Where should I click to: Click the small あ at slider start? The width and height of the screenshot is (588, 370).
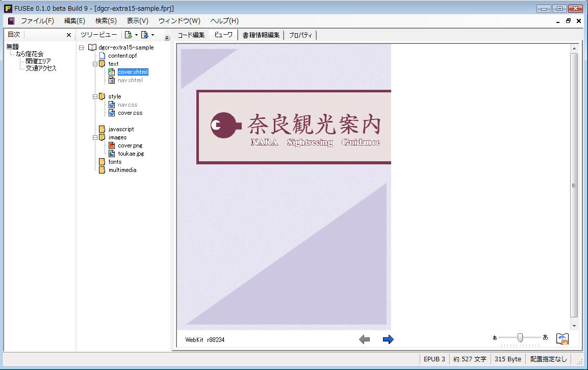(495, 338)
